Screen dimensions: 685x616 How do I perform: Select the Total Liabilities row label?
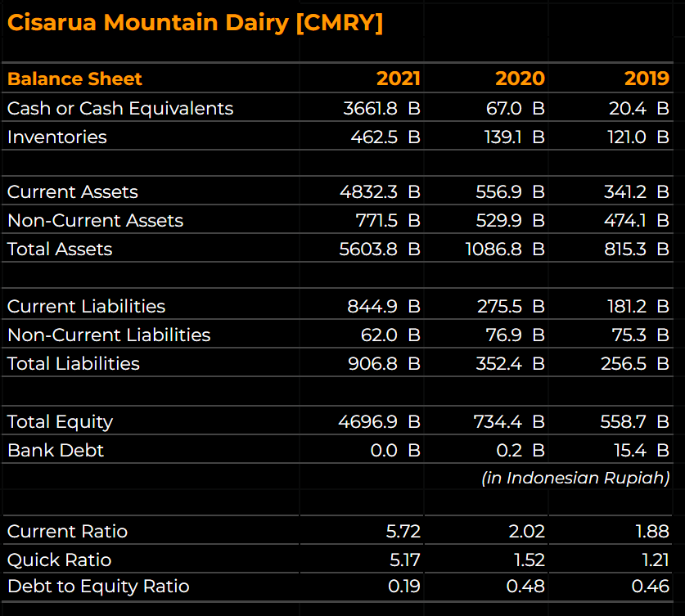74,364
